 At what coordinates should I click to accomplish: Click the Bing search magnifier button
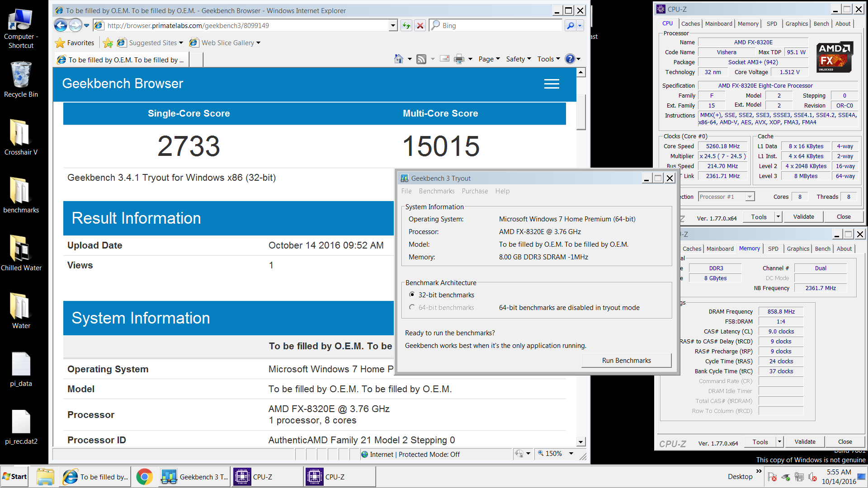pyautogui.click(x=571, y=26)
